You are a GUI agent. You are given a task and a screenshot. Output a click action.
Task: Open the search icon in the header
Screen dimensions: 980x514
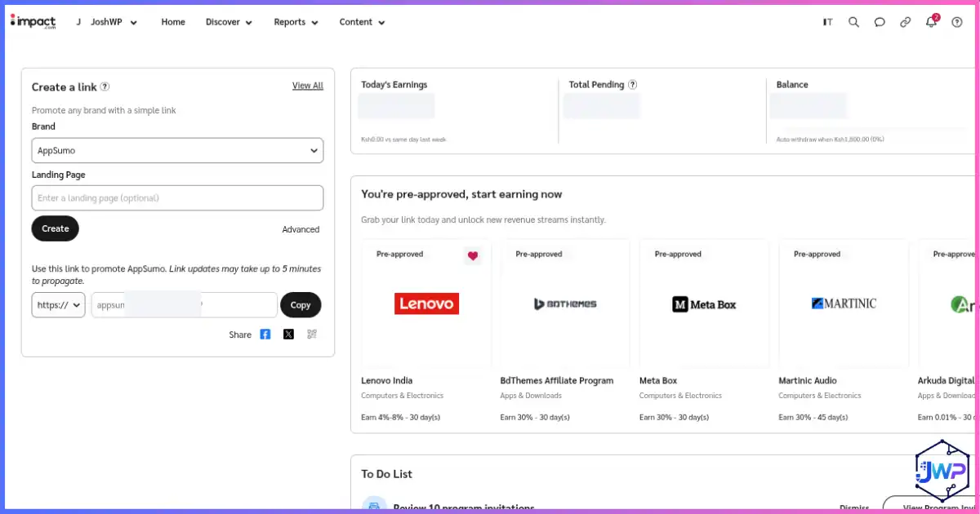[x=853, y=23]
